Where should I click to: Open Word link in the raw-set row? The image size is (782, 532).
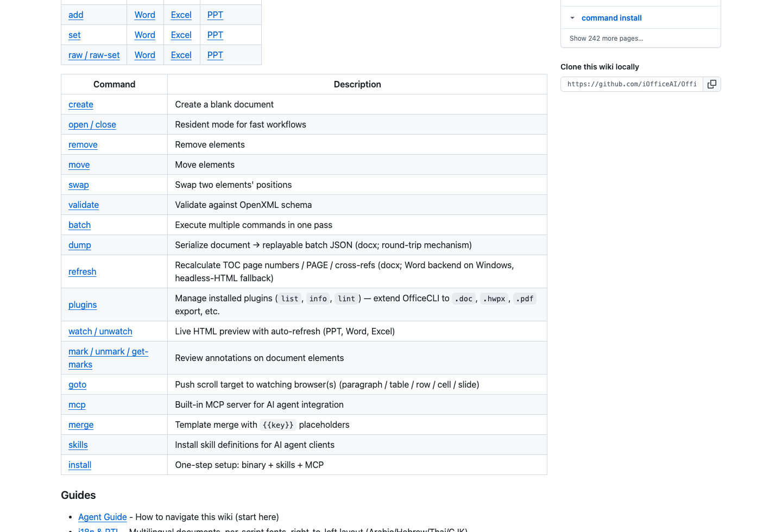145,55
